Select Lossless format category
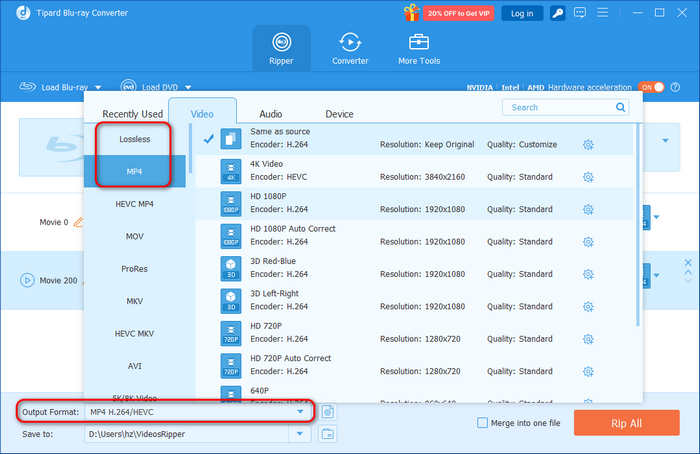Screen dimensions: 700x454 pyautogui.click(x=134, y=139)
